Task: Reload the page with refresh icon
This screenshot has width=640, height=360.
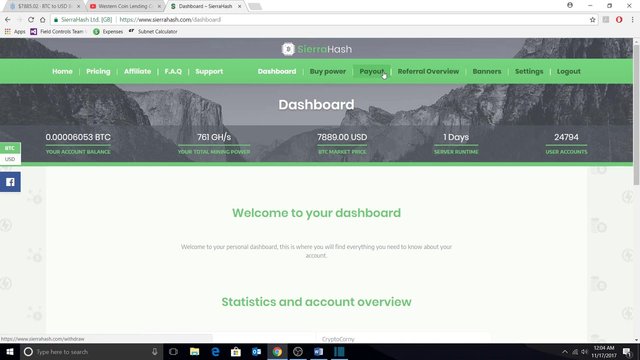Action: (31, 20)
